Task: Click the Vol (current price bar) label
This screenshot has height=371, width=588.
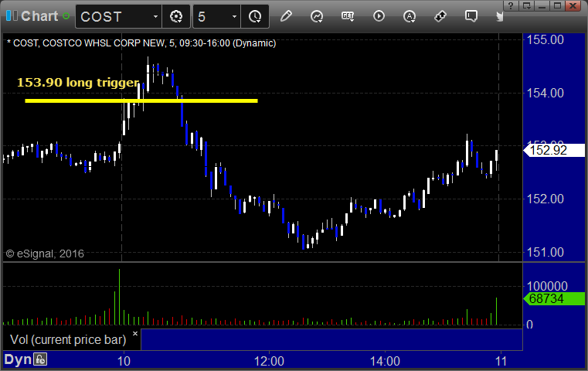Action: click(x=68, y=339)
